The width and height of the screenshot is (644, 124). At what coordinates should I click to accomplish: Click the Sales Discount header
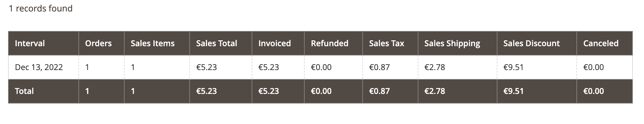coord(537,43)
